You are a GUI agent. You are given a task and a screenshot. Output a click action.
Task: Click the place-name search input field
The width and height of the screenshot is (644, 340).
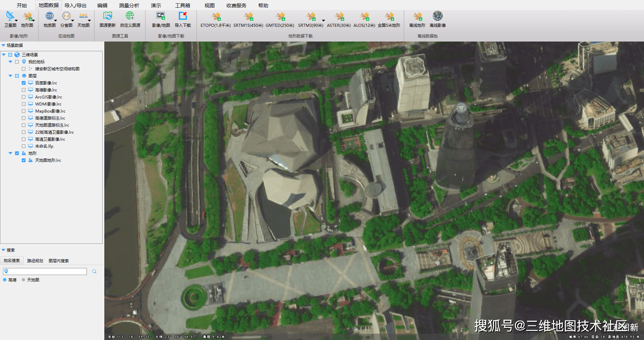click(x=45, y=271)
